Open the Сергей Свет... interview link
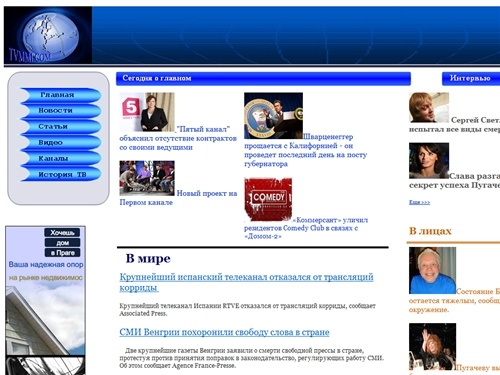Viewport: 500px width, 375px height. pyautogui.click(x=455, y=125)
